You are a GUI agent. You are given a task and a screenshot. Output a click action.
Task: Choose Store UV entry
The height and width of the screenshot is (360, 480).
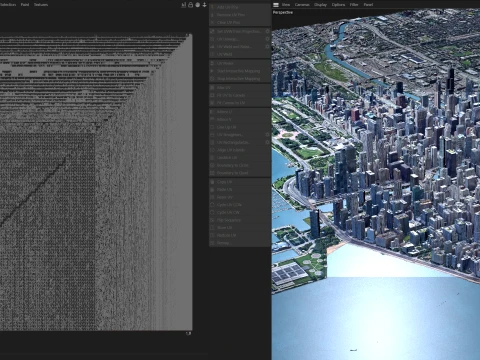pyautogui.click(x=239, y=228)
